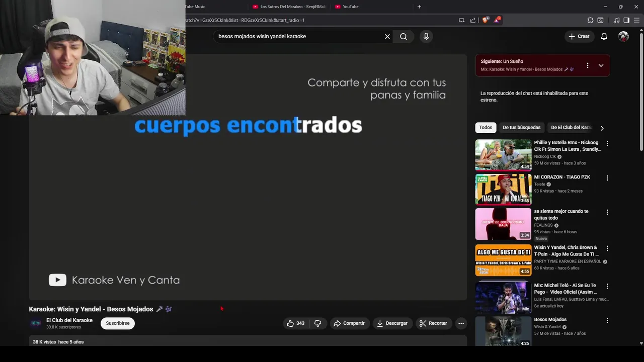The image size is (644, 362).
Task: Open options menu for the Siguiente playlist panel
Action: tap(587, 65)
